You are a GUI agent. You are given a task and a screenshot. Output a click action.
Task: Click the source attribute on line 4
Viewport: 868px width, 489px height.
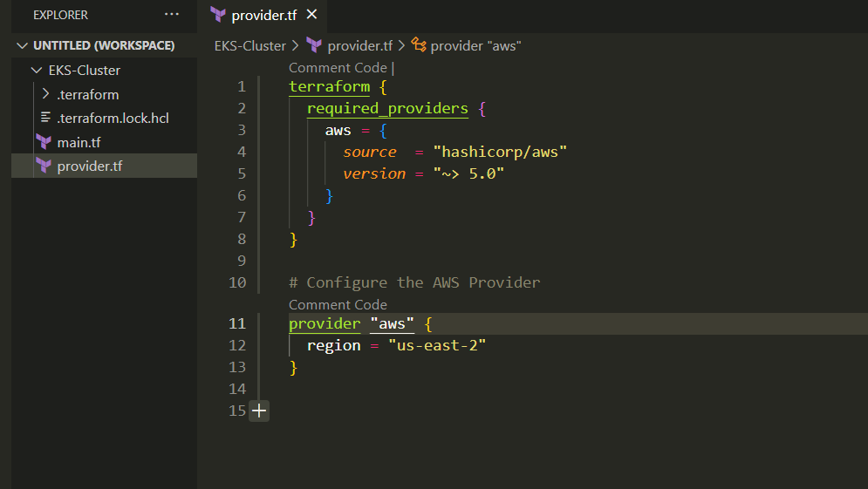click(x=370, y=153)
